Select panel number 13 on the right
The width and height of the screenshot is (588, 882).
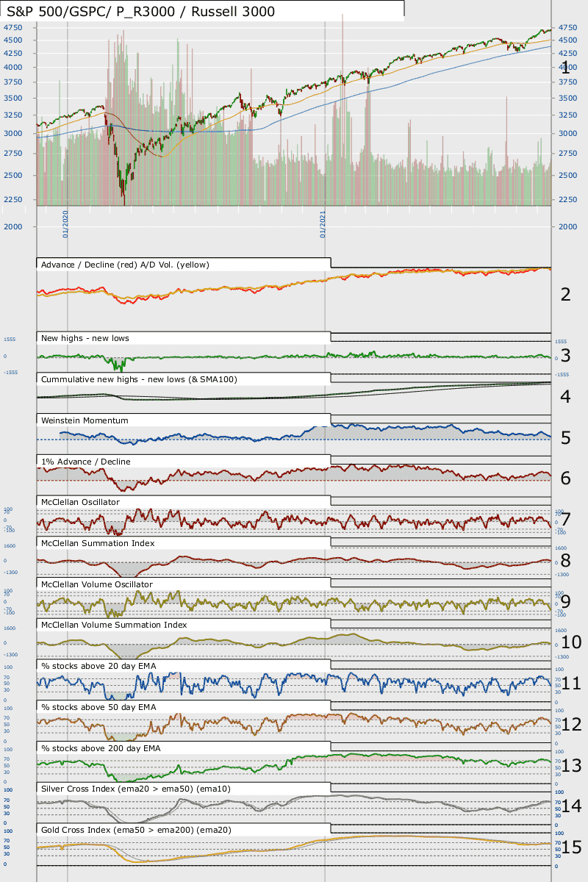[571, 765]
